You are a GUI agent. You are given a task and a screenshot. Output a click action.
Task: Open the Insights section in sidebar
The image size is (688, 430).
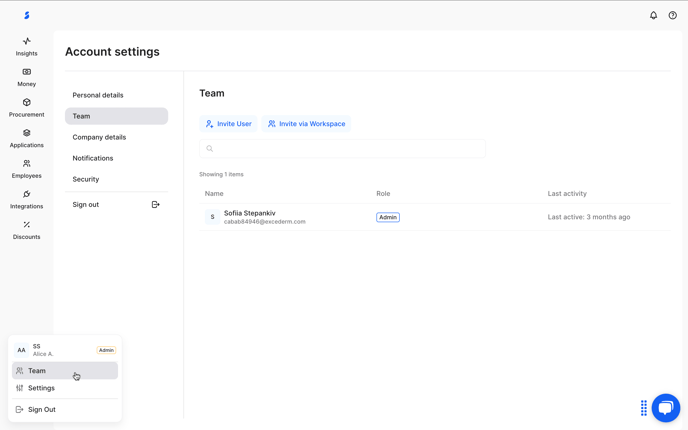(26, 47)
